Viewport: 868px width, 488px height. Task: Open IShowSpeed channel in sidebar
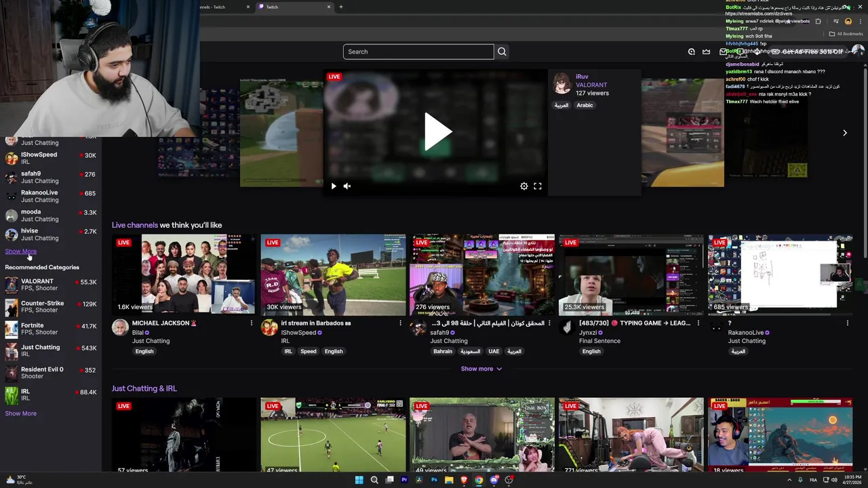tap(51, 158)
